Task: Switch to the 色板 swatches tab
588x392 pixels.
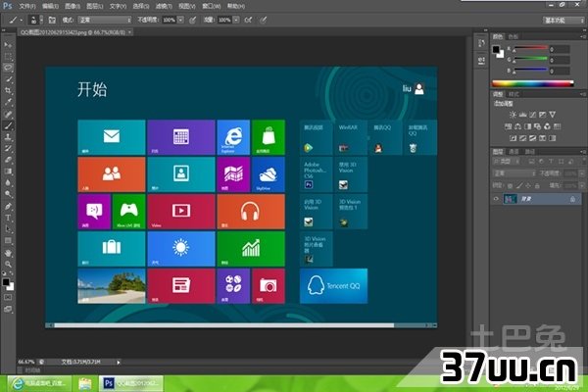Action: [513, 36]
